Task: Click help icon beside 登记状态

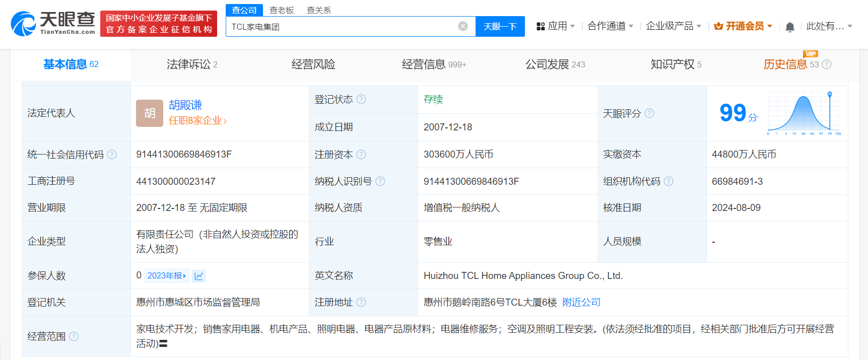Action: pyautogui.click(x=361, y=99)
